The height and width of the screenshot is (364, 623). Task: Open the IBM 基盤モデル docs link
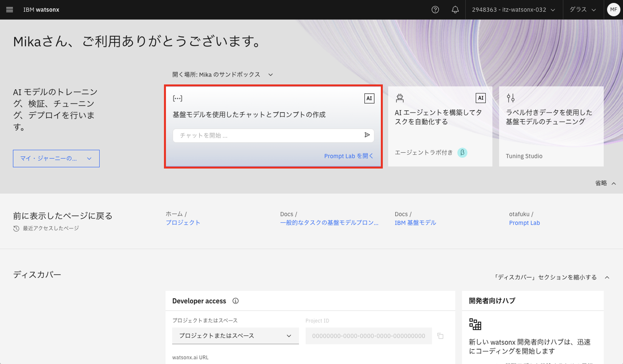pos(415,223)
